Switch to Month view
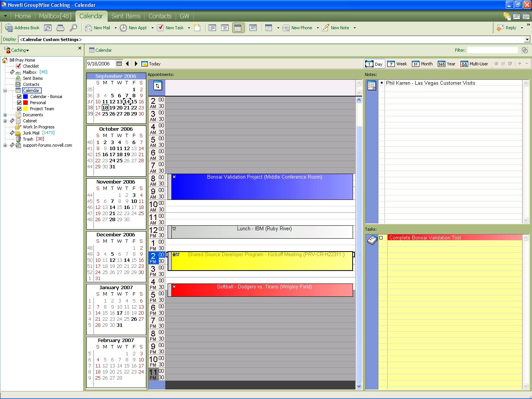532x399 pixels. pyautogui.click(x=423, y=64)
